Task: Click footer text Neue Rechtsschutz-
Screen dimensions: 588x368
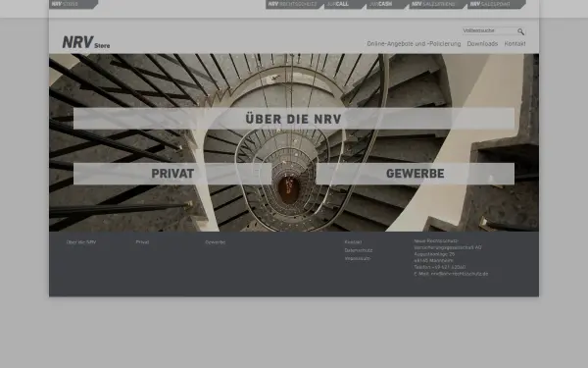Action: (436, 240)
